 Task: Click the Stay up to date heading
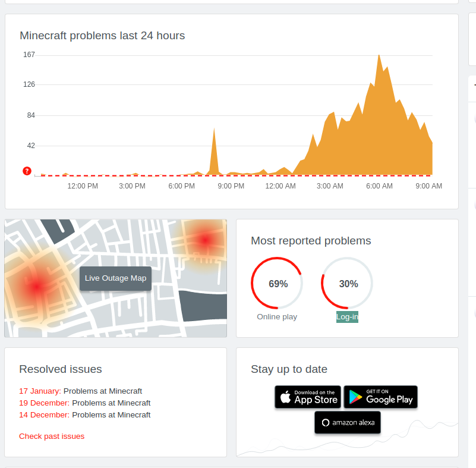click(289, 369)
